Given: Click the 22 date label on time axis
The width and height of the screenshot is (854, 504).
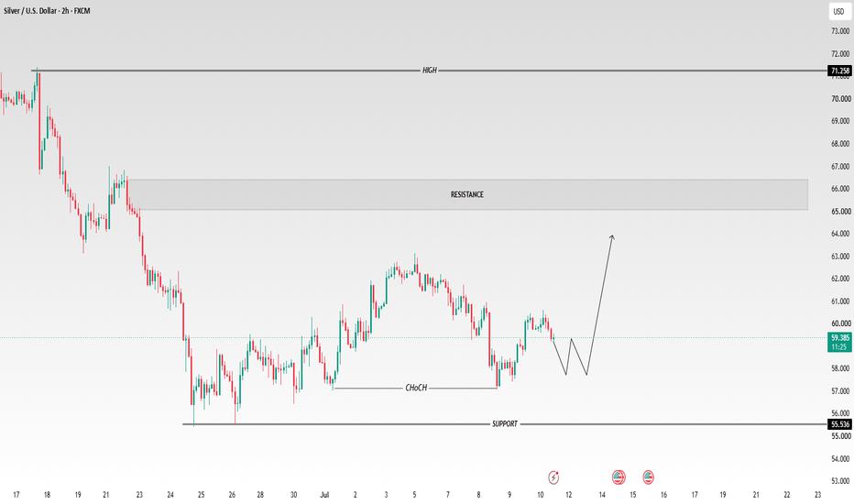Looking at the screenshot, I should 787,495.
